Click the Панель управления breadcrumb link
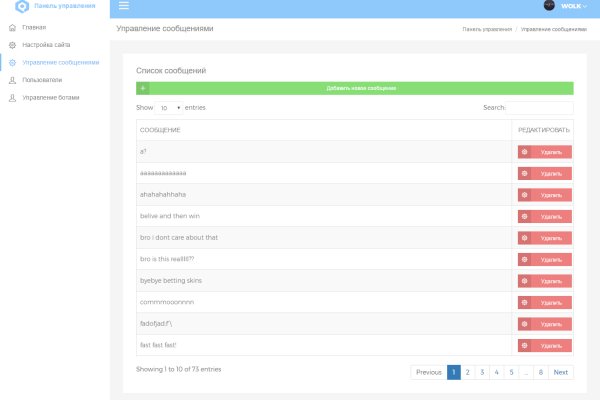Viewport: 600px width, 400px height. tap(487, 29)
